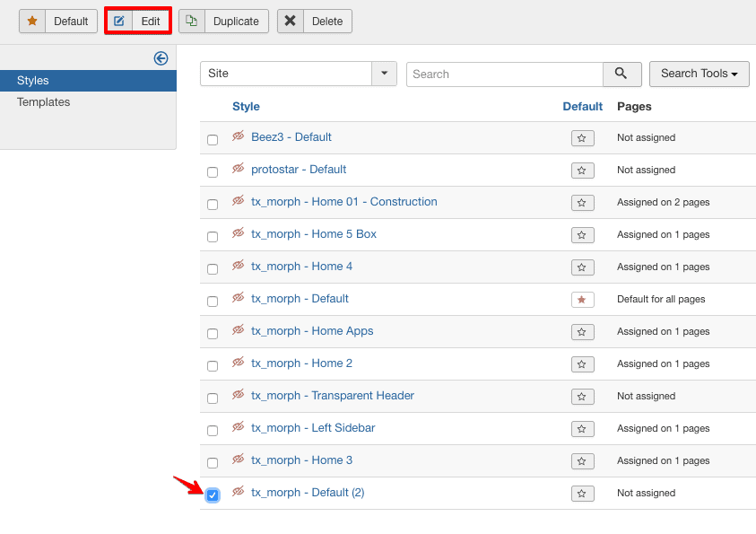Click preview eye icon beside Left Sidebar
Screen dimensions: 756x534
[x=239, y=427]
